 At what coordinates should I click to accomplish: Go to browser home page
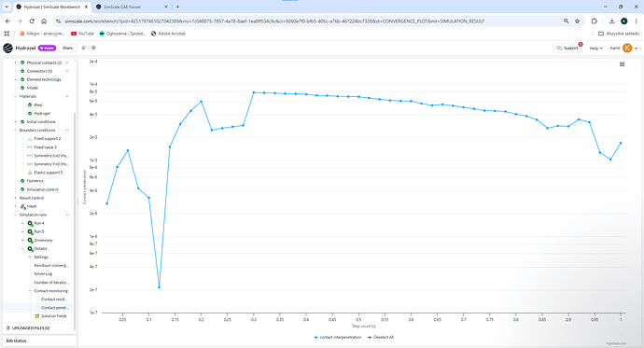pyautogui.click(x=44, y=21)
